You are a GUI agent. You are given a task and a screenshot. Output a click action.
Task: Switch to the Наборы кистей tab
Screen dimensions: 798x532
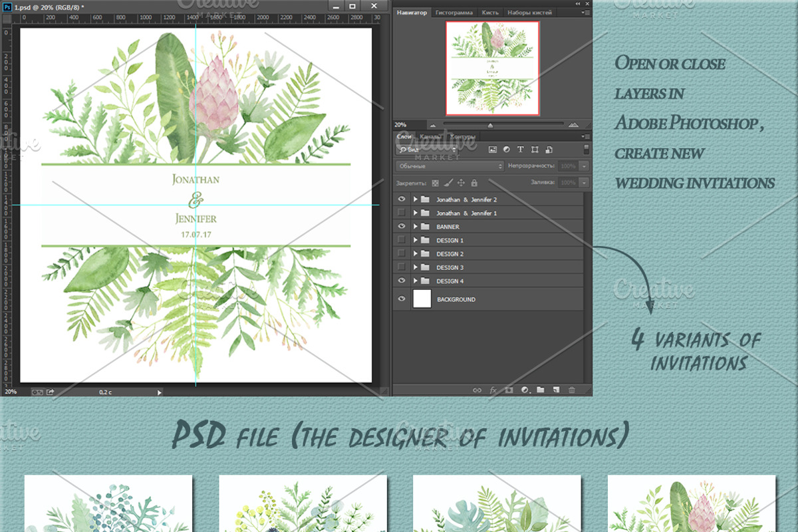(529, 12)
